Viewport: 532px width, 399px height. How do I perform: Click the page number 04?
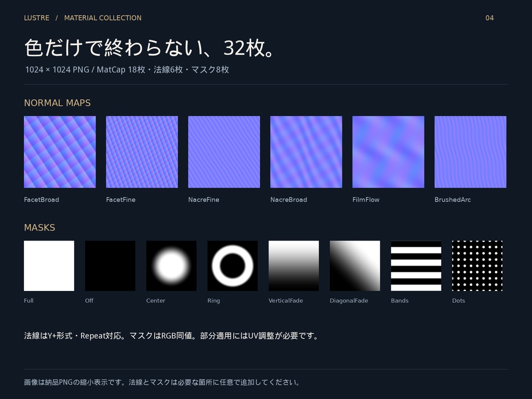click(x=489, y=18)
